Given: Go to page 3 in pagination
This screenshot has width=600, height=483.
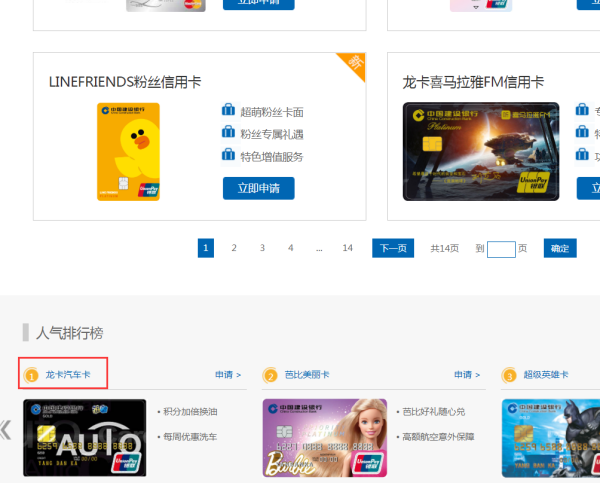Looking at the screenshot, I should point(262,248).
